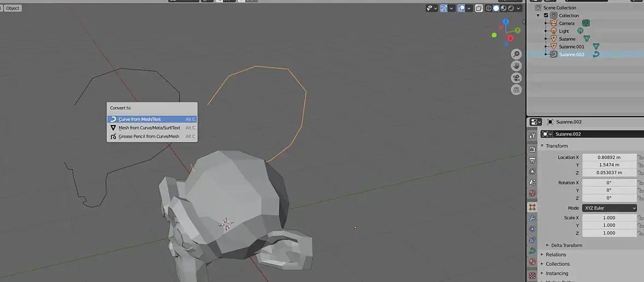Click the zoom magnifier viewport gizmo

point(516,54)
